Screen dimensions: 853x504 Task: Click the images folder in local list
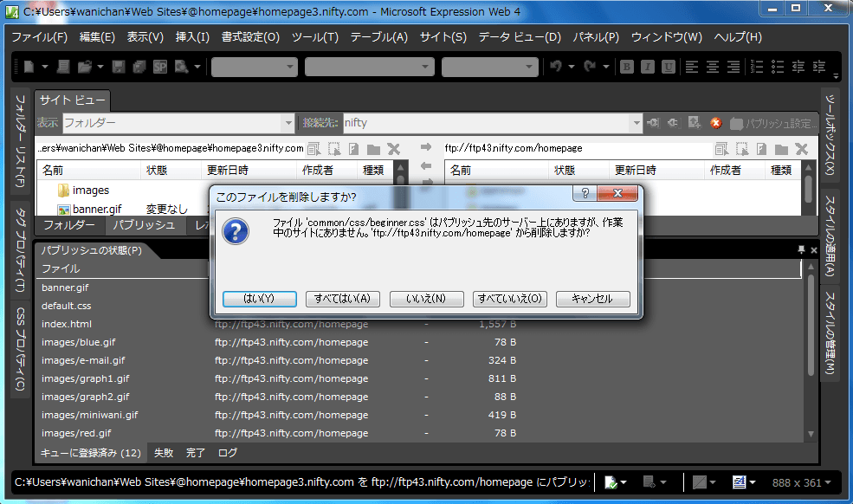pos(82,191)
